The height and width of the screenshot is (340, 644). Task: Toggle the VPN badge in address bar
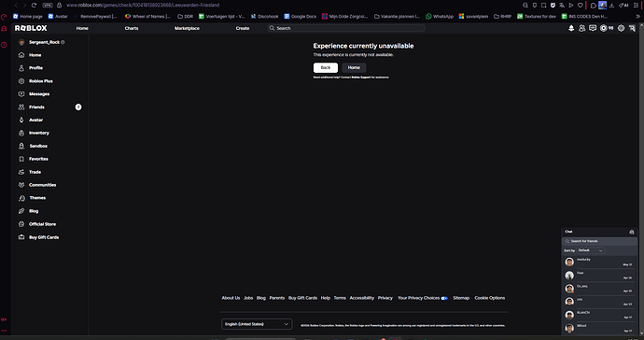pyautogui.click(x=48, y=6)
